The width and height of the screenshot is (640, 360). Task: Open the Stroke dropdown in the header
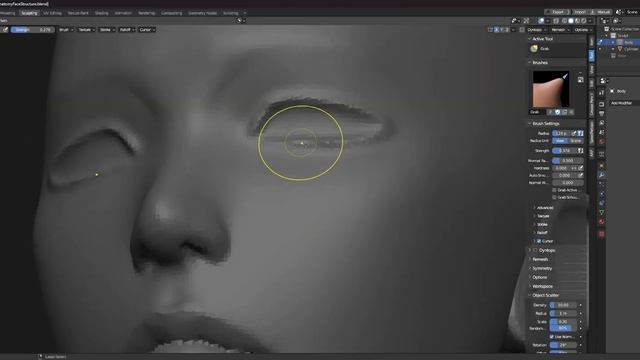[107, 30]
